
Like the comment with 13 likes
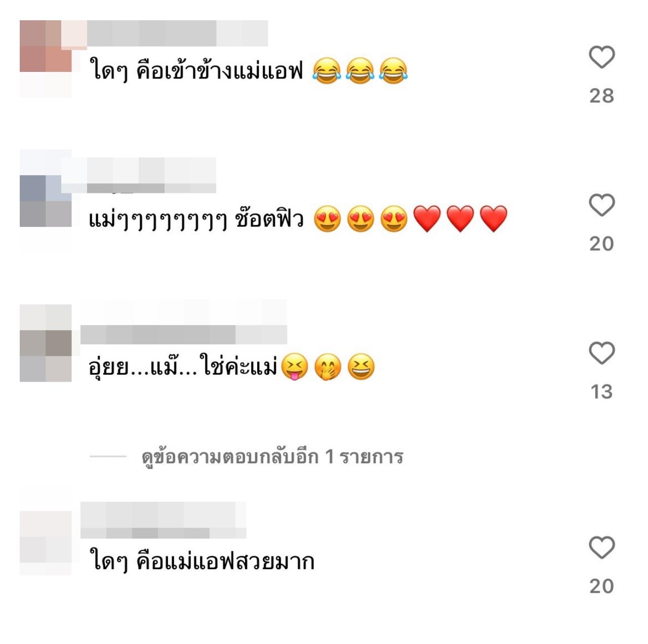[x=601, y=353]
